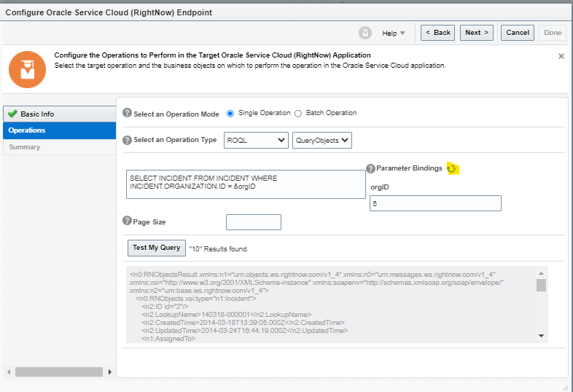Select the Batch Operation radio button
The height and width of the screenshot is (392, 573).
pyautogui.click(x=297, y=113)
